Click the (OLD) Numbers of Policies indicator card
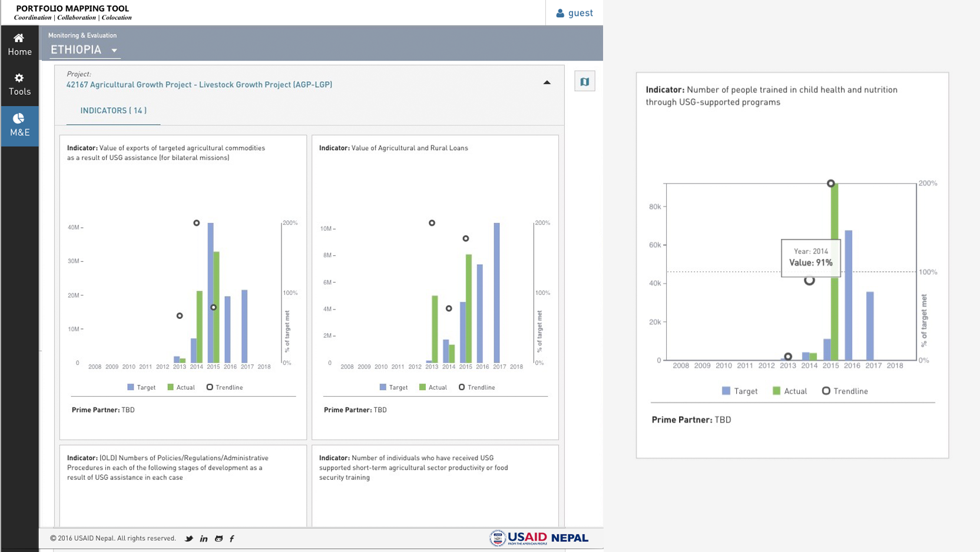 click(183, 486)
